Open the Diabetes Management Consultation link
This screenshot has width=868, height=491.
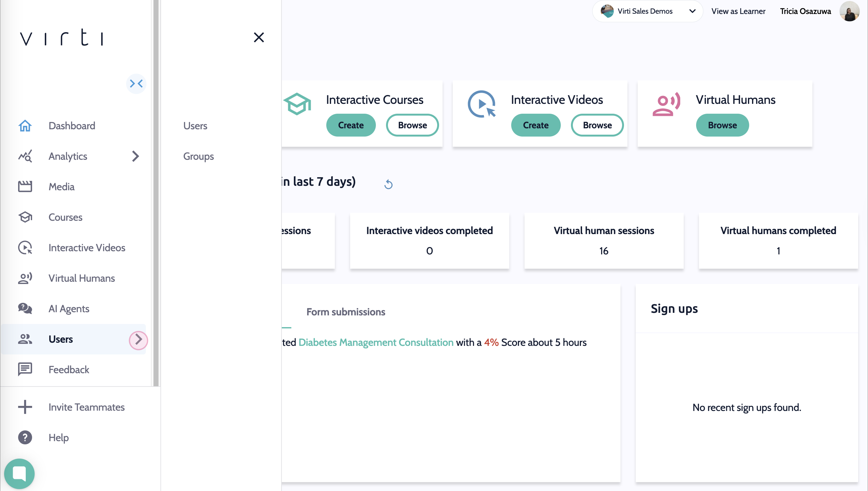click(x=376, y=342)
